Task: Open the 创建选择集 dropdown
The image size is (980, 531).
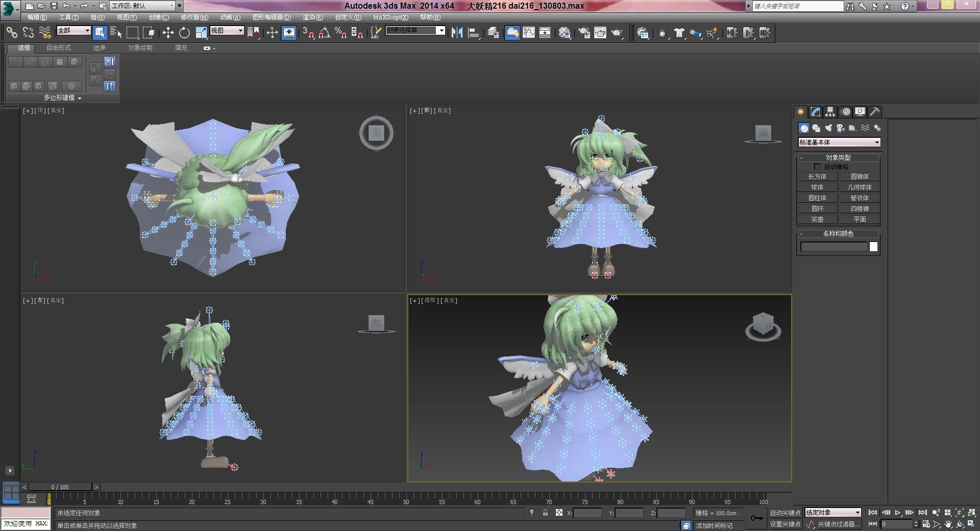Action: tap(415, 31)
